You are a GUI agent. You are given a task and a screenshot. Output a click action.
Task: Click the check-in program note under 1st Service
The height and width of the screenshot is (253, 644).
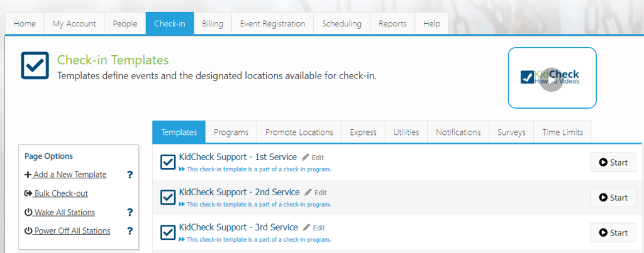[x=255, y=169]
